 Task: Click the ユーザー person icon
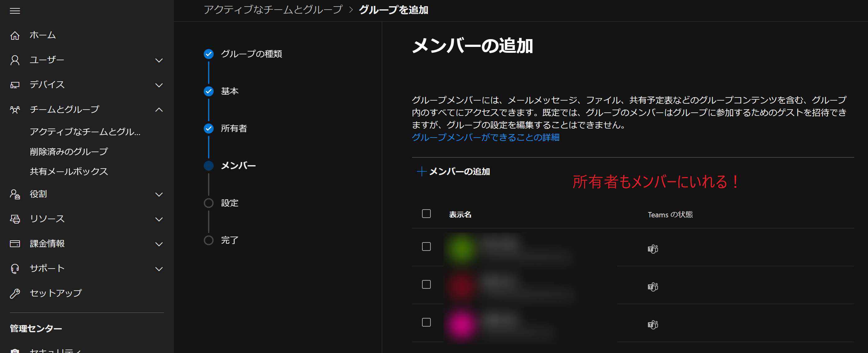15,60
